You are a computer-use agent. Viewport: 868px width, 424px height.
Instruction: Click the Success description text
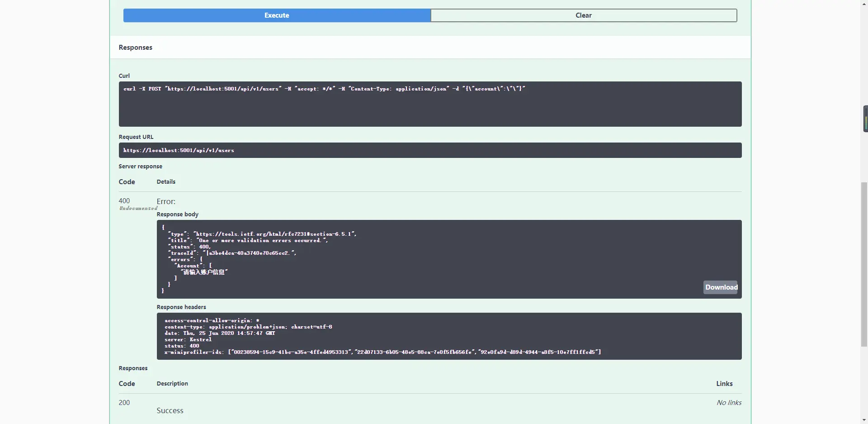click(x=170, y=411)
